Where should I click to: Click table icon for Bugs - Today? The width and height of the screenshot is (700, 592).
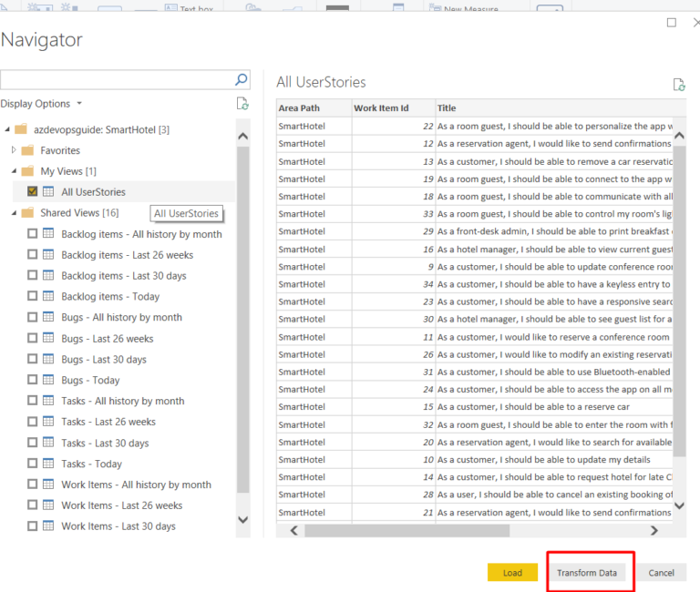coord(48,381)
